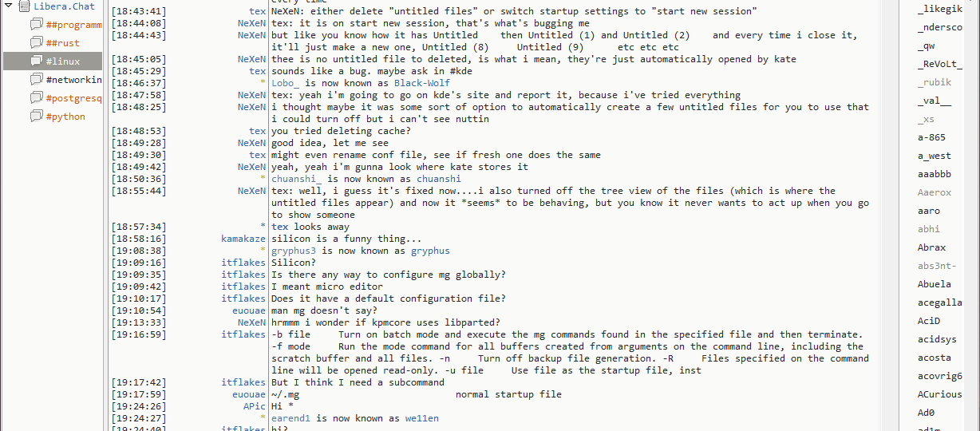This screenshot has height=431, width=980.
Task: Collapse the Libera.Chat network tree
Action: tap(8, 6)
